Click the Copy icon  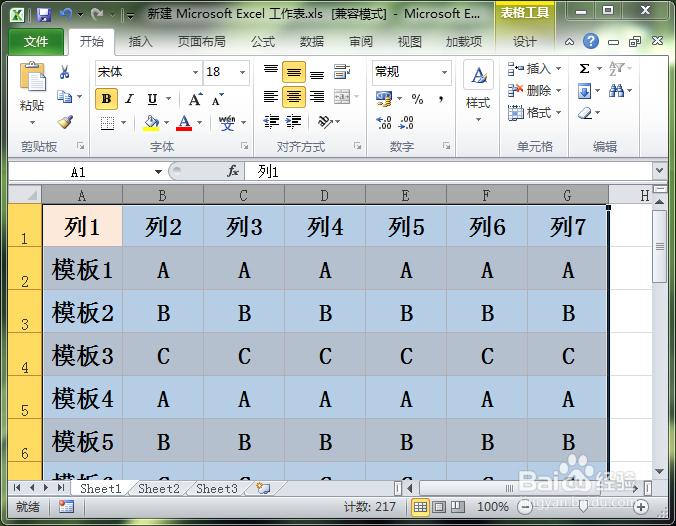point(65,97)
